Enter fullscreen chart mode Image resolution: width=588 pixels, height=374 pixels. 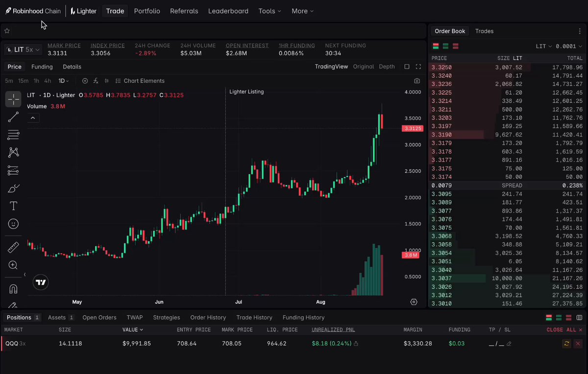click(x=418, y=67)
